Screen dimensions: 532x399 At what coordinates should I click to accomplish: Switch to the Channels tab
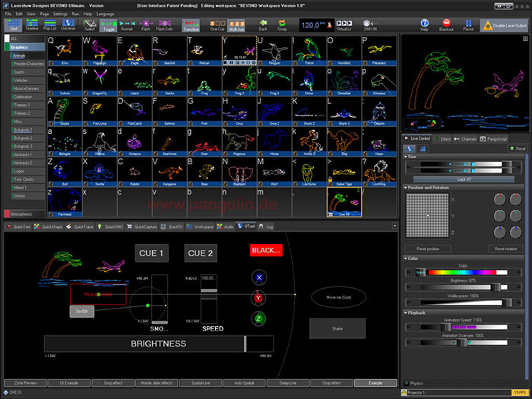click(x=465, y=139)
